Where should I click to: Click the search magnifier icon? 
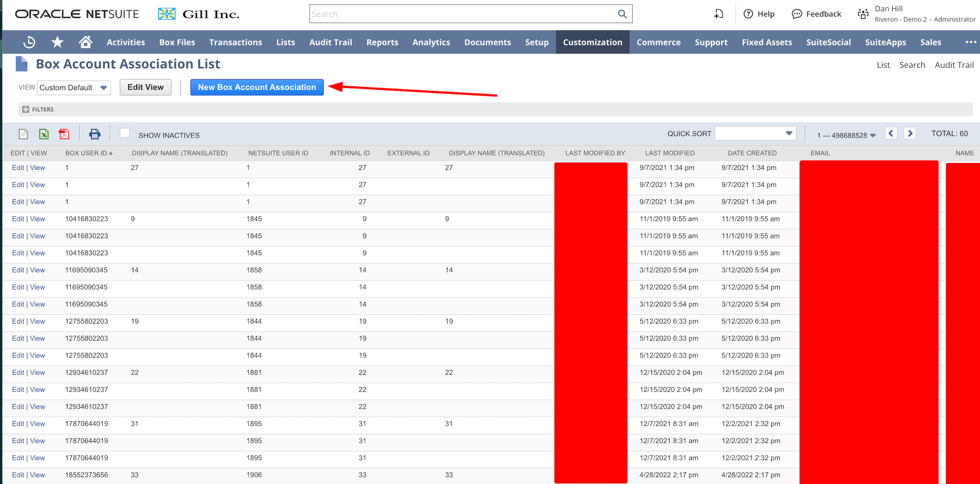(622, 14)
